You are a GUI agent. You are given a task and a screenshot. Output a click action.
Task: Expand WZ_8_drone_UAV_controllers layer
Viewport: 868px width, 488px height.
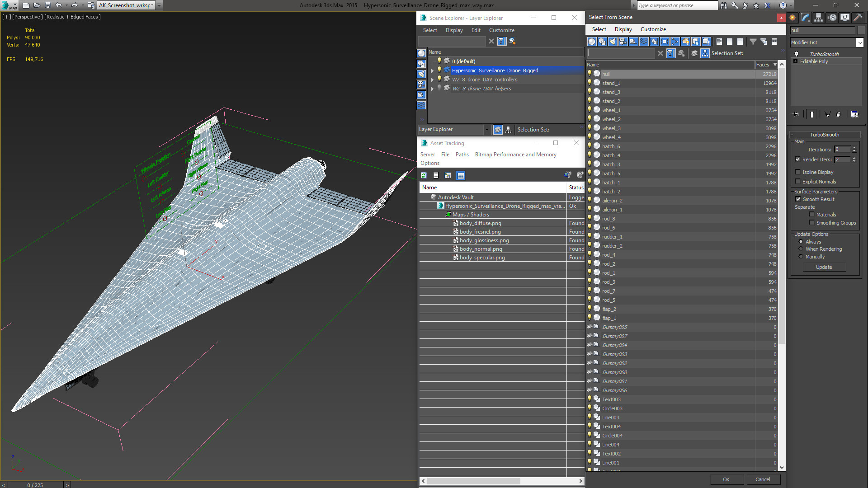[x=432, y=80]
